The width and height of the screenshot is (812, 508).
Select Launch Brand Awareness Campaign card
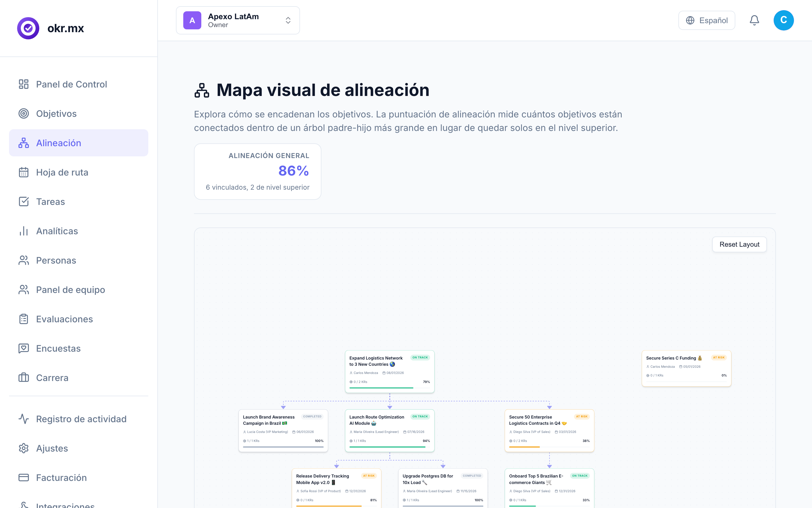[283, 430]
